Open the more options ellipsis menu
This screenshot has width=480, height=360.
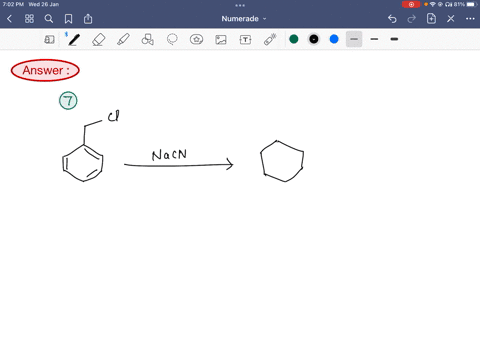point(470,19)
